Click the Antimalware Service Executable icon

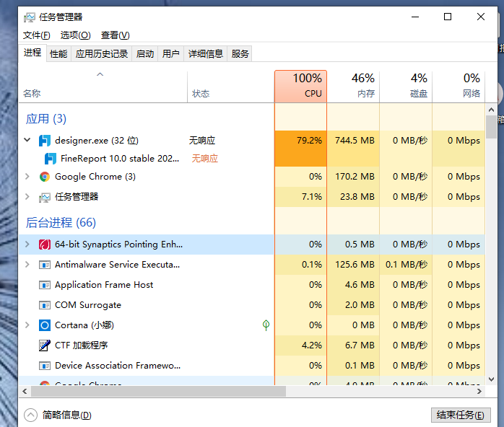(x=45, y=265)
